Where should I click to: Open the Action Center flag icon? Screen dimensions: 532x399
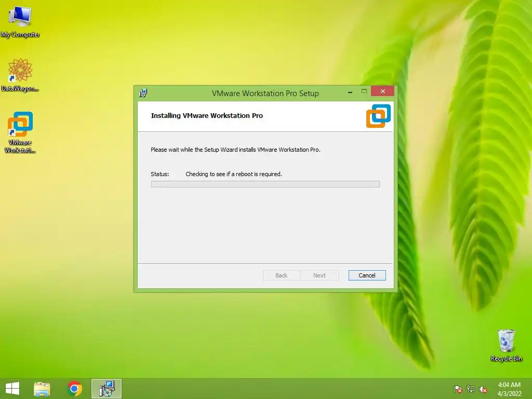click(458, 389)
